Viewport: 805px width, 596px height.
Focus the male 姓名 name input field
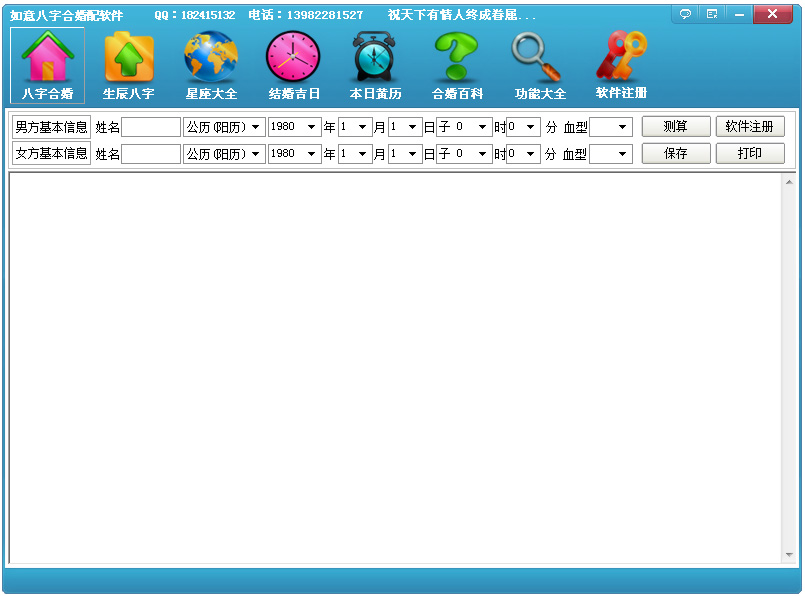151,127
